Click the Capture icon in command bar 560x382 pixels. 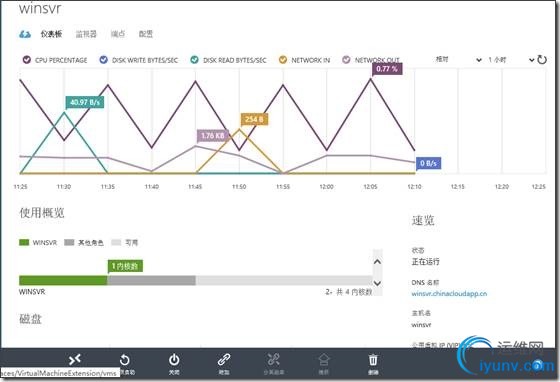[x=324, y=360]
